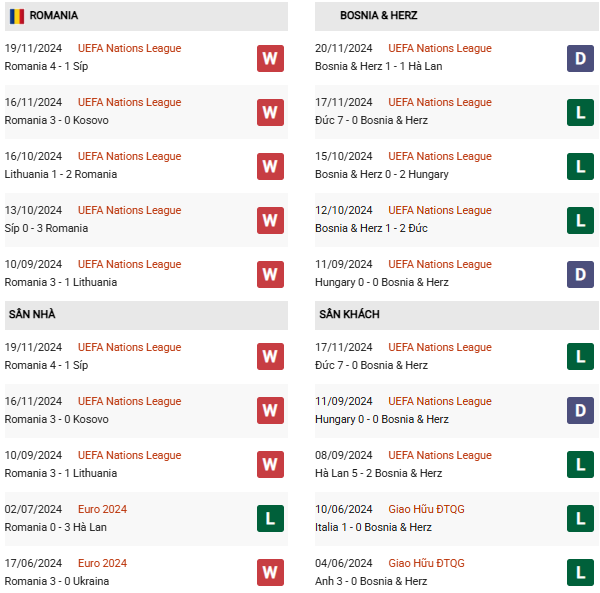Select the BOSNIA & HERZ team header
The height and width of the screenshot is (593, 600).
click(x=457, y=16)
